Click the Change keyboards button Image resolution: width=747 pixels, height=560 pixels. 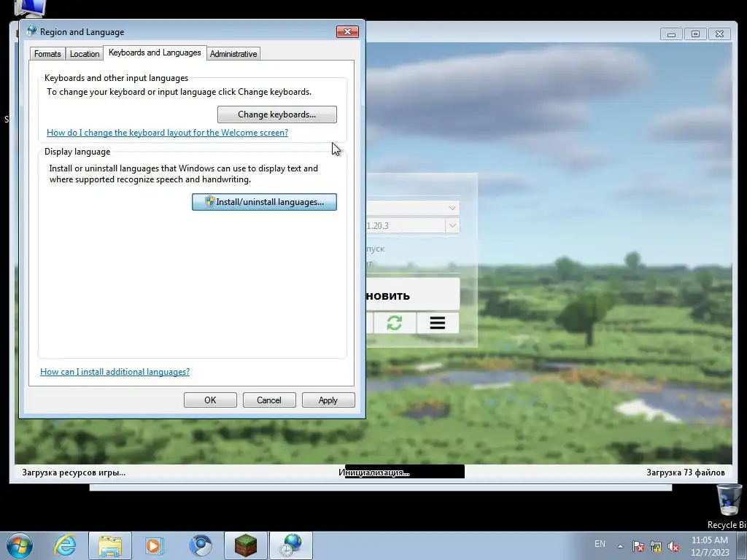coord(276,114)
